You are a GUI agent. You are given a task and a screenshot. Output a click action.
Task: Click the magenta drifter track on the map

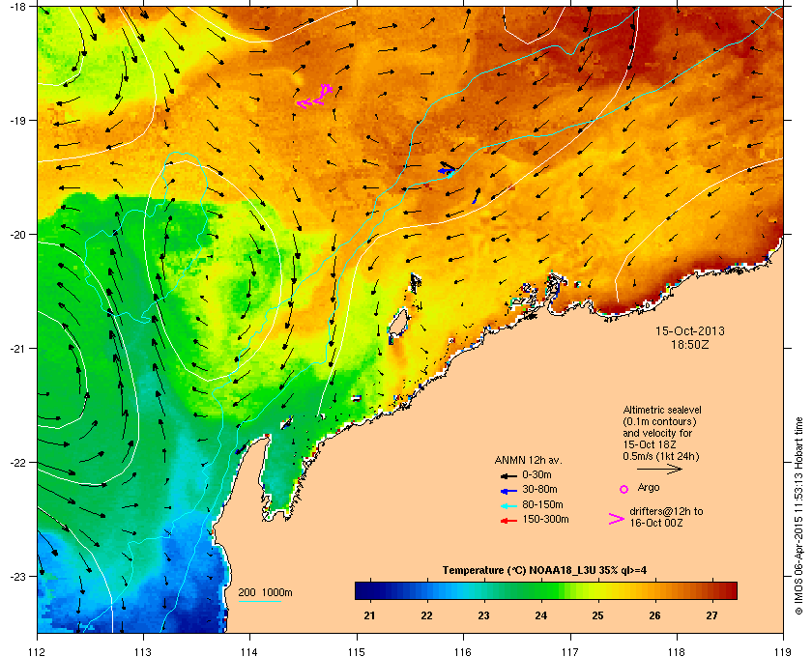[314, 97]
